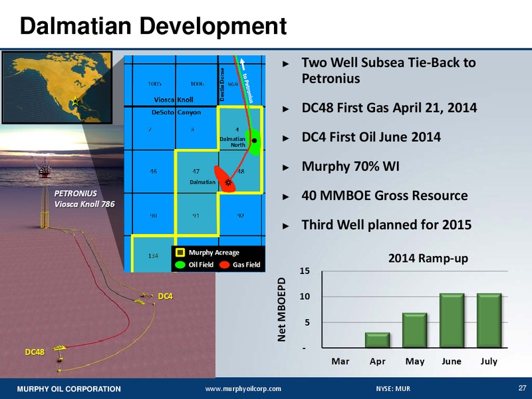532x399 pixels.
Task: Click the 'to Petronius' pipeline label
Action: 247,88
